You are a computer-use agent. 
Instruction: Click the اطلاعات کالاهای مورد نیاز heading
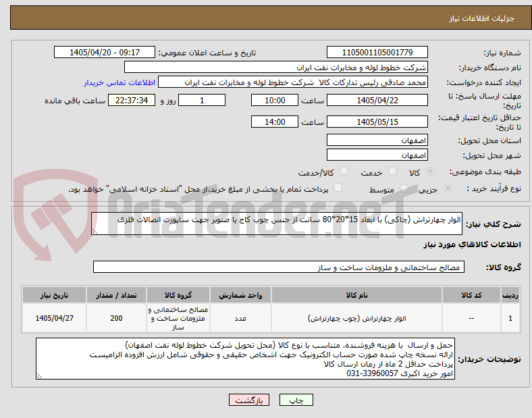(x=472, y=244)
